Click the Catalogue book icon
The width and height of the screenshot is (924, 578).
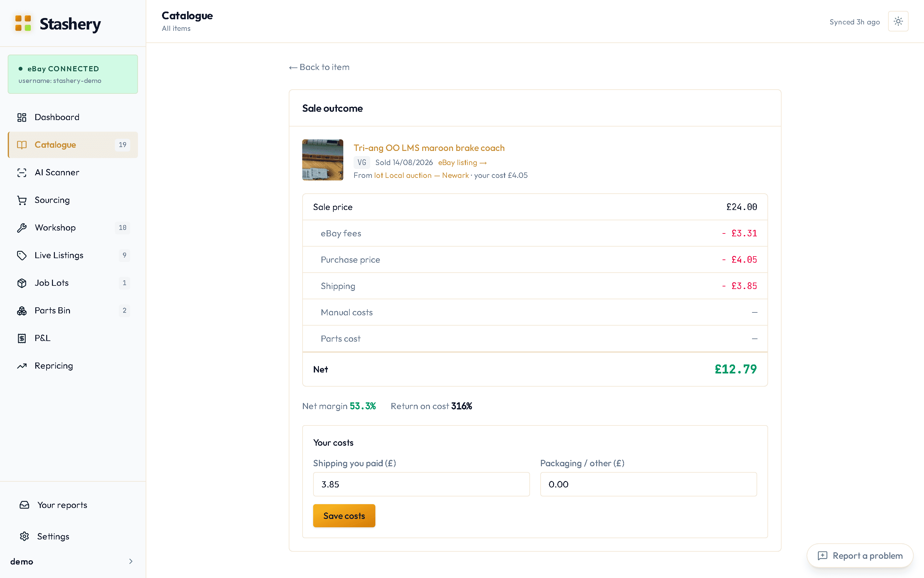click(22, 145)
